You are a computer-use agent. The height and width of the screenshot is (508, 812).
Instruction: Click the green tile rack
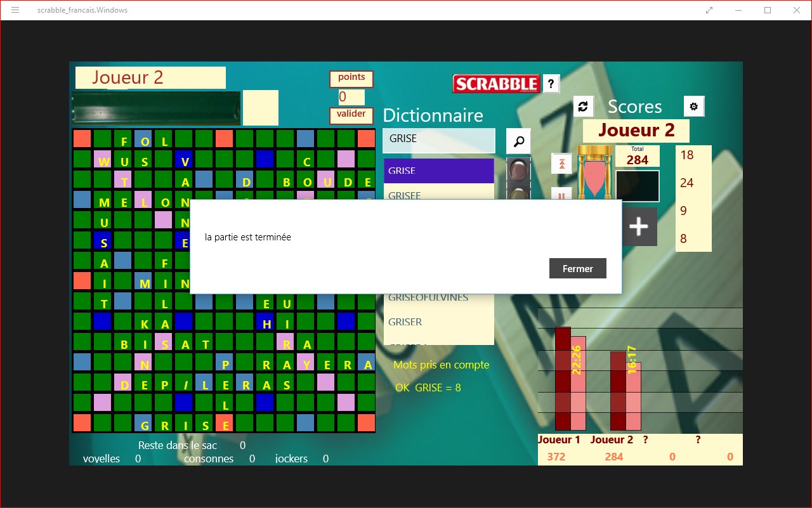(x=156, y=108)
